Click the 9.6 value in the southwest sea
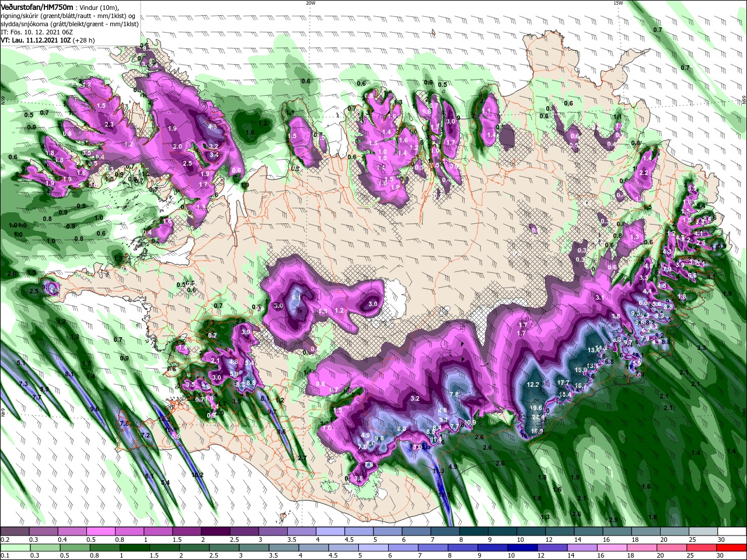 point(95,409)
